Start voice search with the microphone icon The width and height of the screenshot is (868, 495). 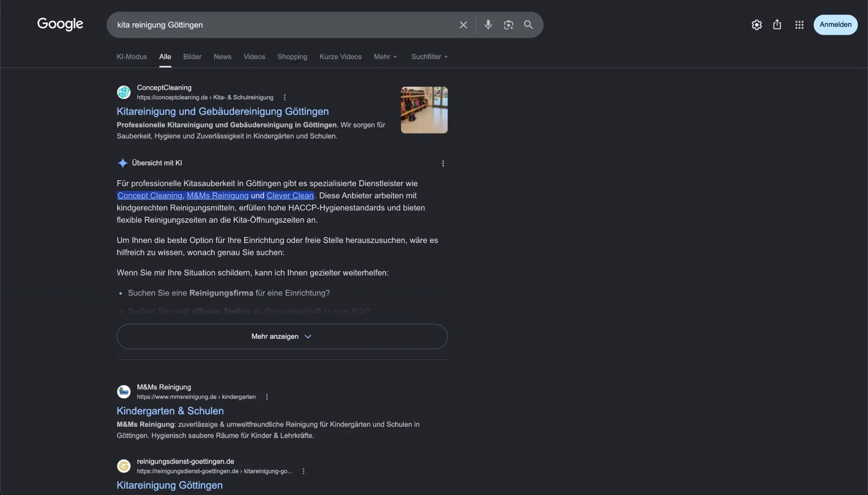click(x=488, y=25)
